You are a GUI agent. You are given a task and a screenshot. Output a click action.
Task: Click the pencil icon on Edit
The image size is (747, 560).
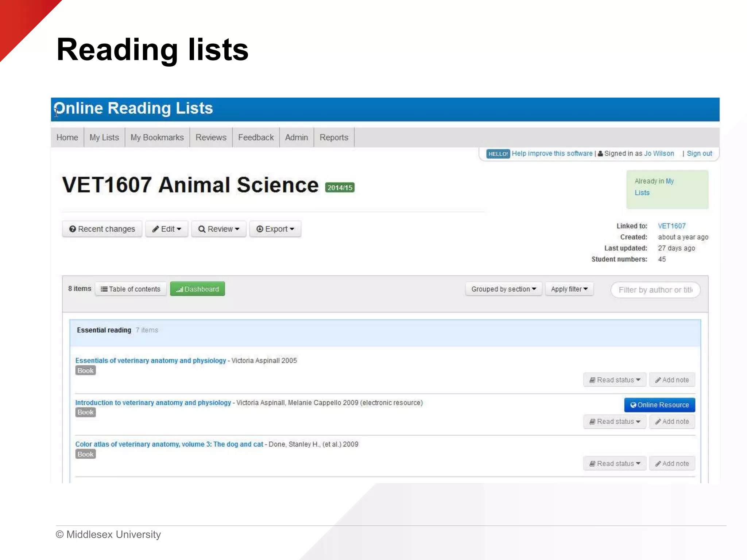(x=156, y=229)
